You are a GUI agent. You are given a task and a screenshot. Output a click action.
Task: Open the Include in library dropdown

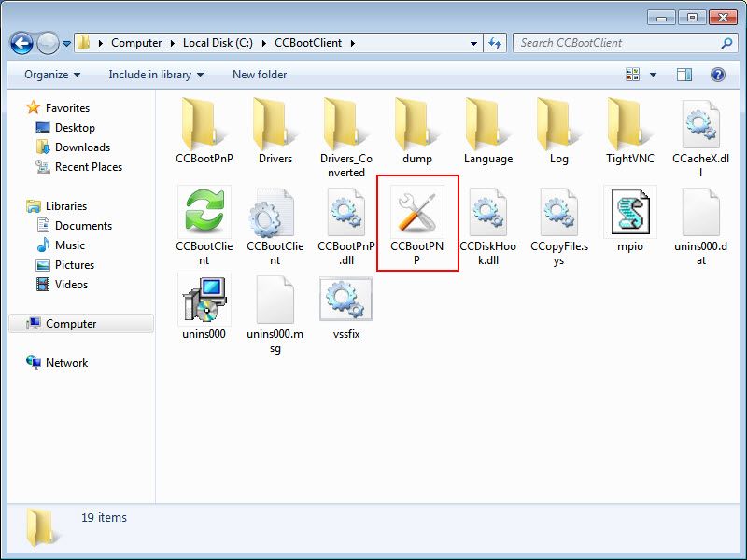(x=156, y=75)
